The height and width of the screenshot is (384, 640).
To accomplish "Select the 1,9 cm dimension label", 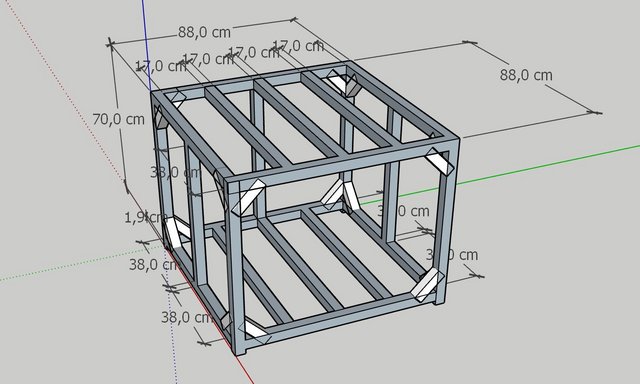I will click(146, 218).
